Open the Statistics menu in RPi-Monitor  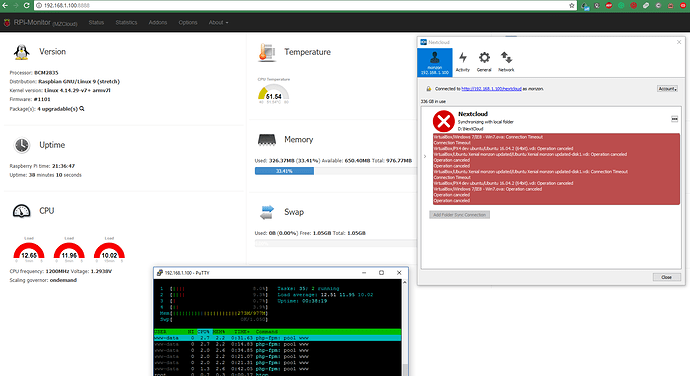coord(126,22)
